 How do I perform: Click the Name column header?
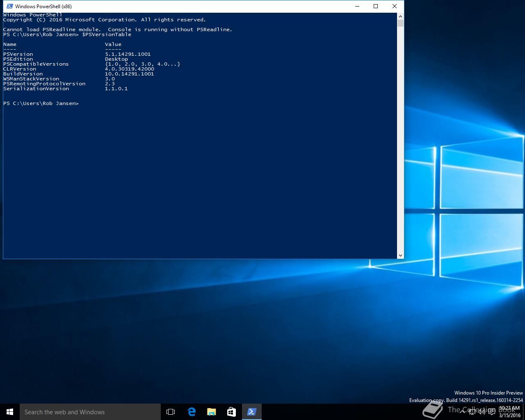[10, 44]
